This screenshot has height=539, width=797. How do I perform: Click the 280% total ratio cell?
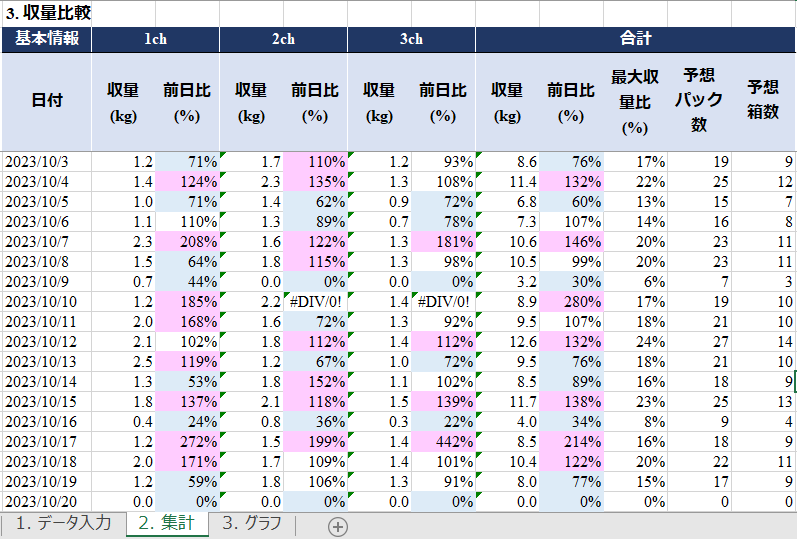[571, 302]
